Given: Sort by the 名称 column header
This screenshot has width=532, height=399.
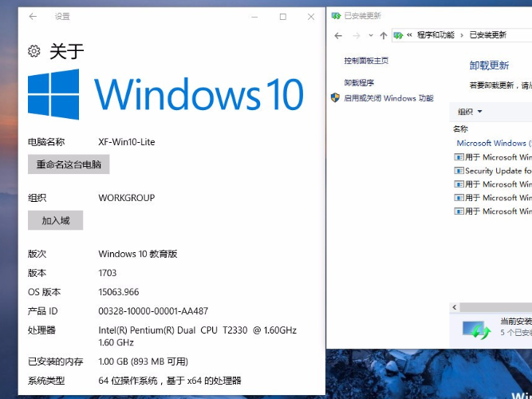Looking at the screenshot, I should tap(460, 128).
